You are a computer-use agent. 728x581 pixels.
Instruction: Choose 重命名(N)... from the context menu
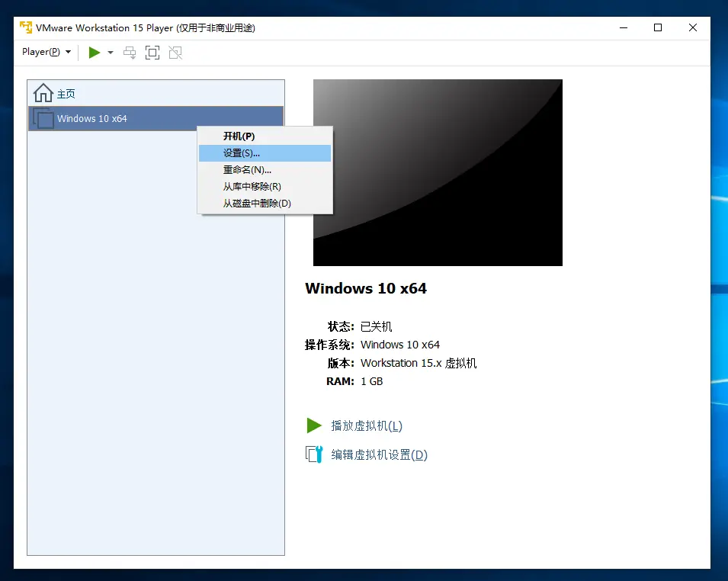point(265,169)
